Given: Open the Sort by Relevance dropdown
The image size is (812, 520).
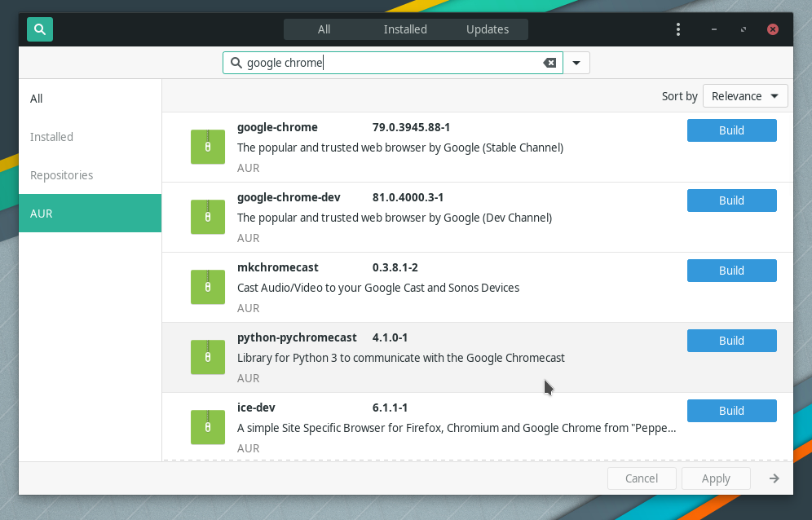Looking at the screenshot, I should click(745, 96).
